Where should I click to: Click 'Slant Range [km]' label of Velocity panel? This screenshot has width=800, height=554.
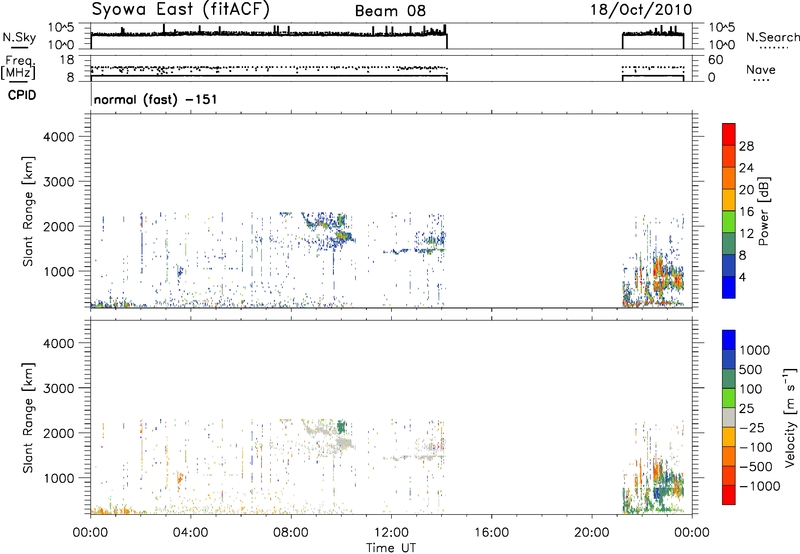28,417
